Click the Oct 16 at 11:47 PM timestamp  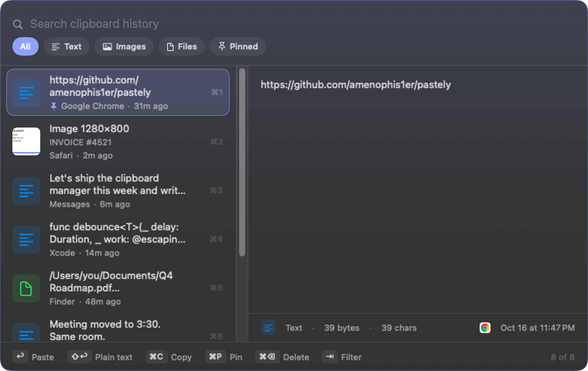538,328
